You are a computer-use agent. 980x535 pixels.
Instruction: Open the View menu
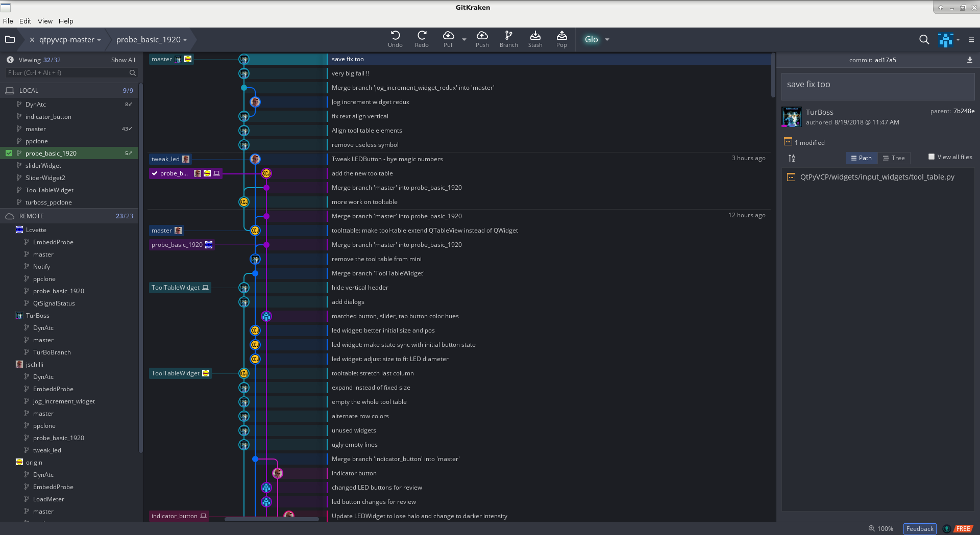tap(45, 21)
